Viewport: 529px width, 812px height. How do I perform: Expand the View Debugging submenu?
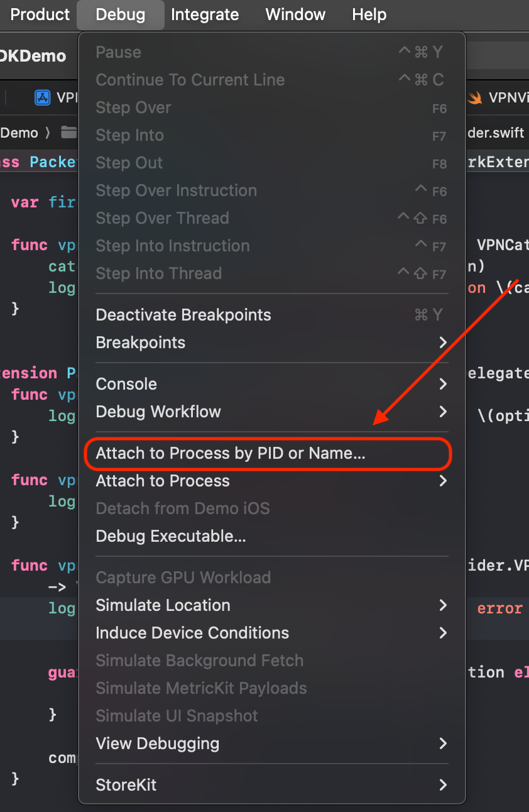coord(271,743)
